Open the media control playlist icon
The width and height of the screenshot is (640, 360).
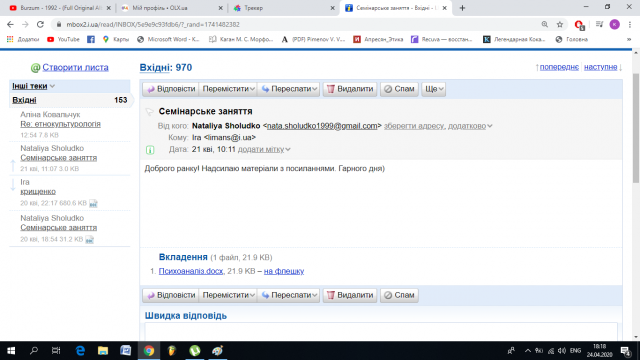tap(599, 24)
